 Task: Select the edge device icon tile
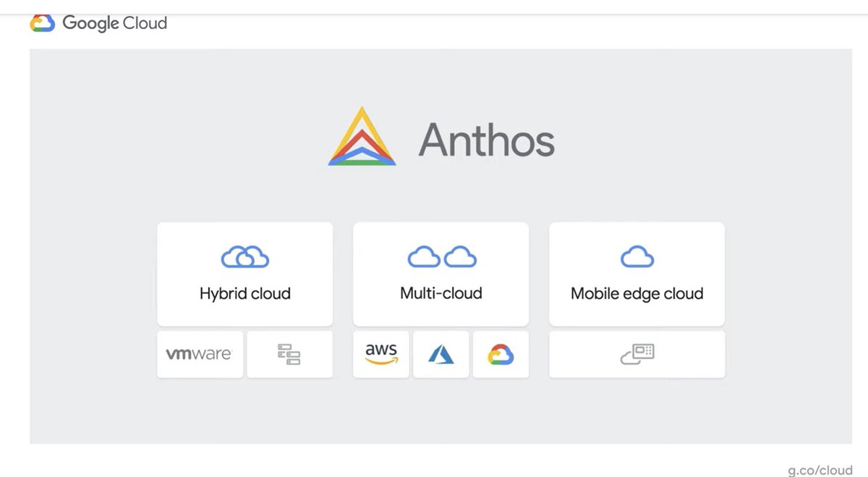(x=637, y=355)
